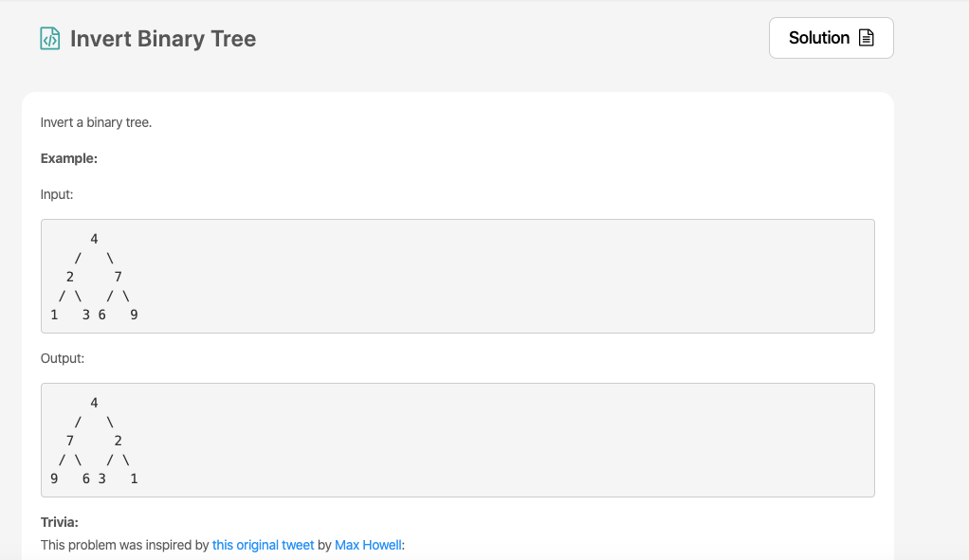
Task: Open the Max Howell profile link
Action: coord(368,545)
